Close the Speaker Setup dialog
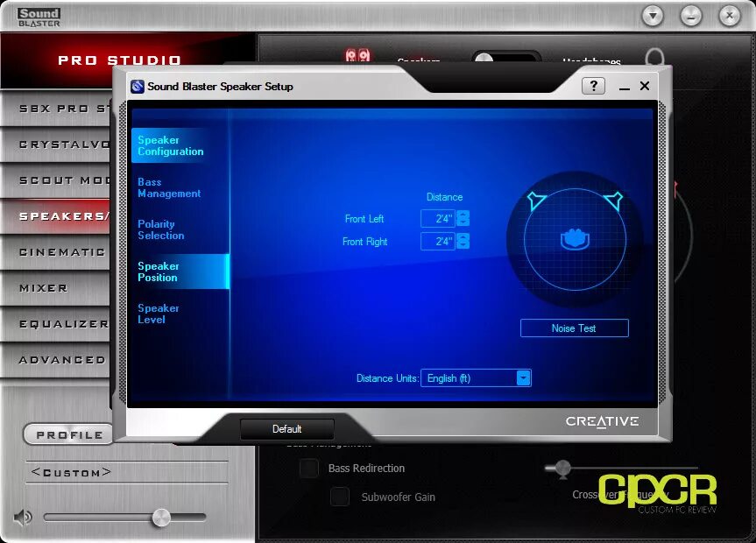 [645, 86]
